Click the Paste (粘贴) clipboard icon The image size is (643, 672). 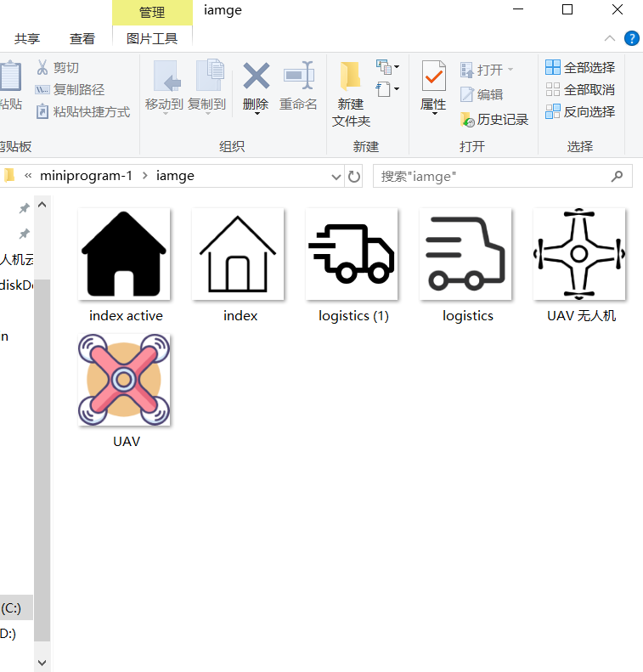coord(10,76)
